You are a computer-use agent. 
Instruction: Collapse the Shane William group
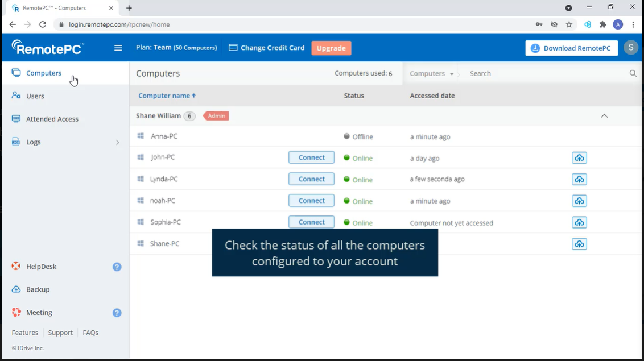click(x=604, y=115)
